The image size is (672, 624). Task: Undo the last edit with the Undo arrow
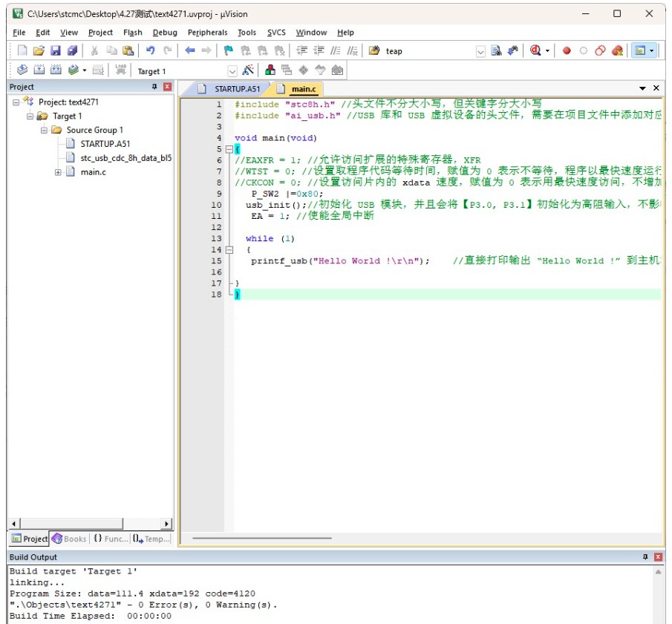point(150,50)
